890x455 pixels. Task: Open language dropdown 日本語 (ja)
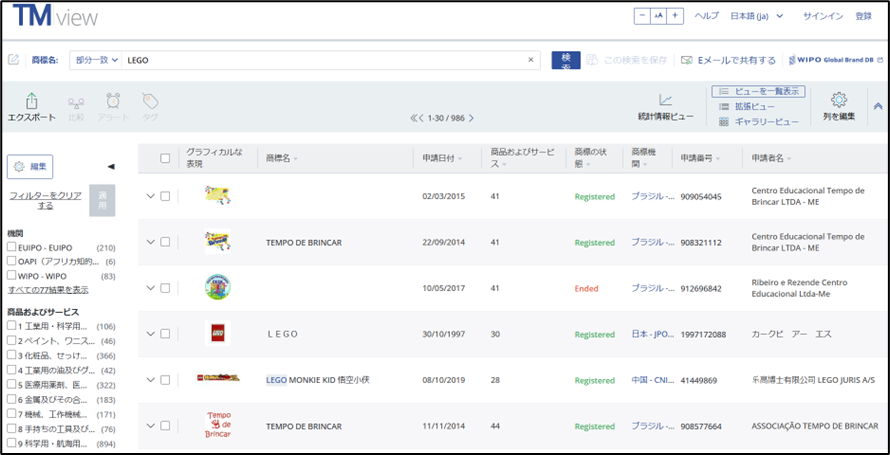point(757,16)
